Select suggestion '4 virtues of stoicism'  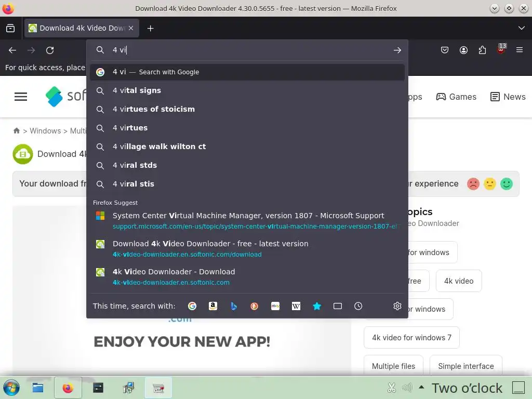click(x=247, y=109)
